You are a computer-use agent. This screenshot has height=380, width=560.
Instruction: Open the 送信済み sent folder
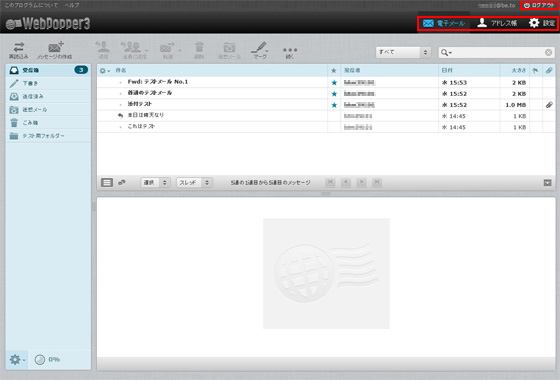click(48, 96)
